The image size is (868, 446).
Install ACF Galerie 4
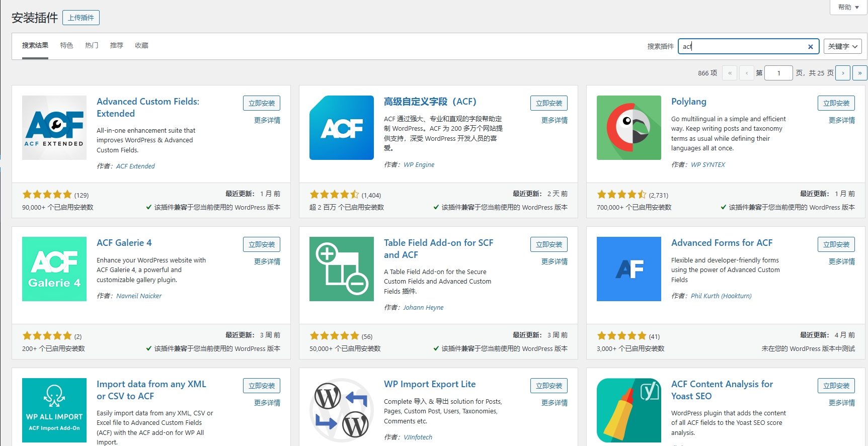pyautogui.click(x=262, y=244)
